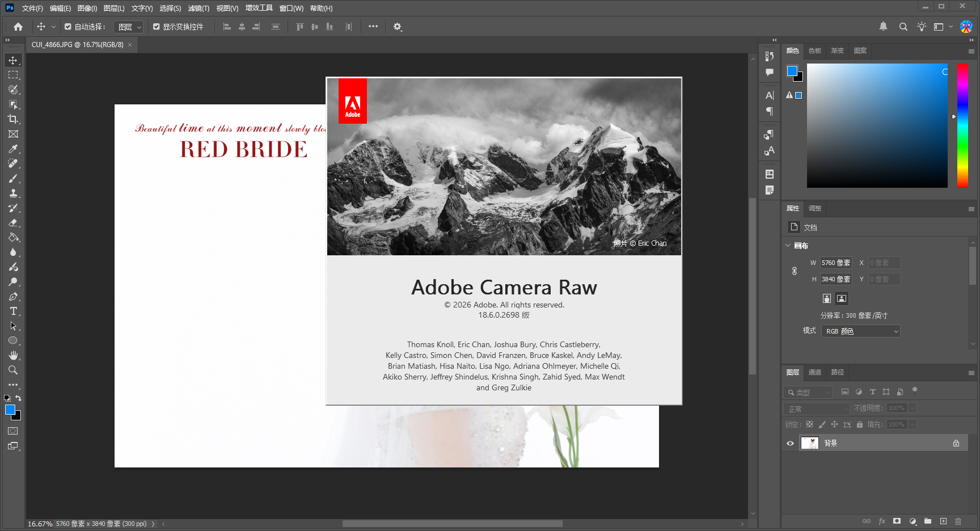Click inside the color picker field
The height and width of the screenshot is (531, 980).
tap(877, 125)
